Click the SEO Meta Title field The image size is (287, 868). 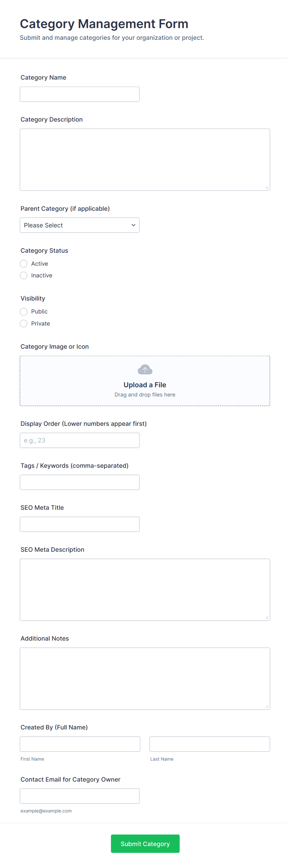(x=80, y=524)
